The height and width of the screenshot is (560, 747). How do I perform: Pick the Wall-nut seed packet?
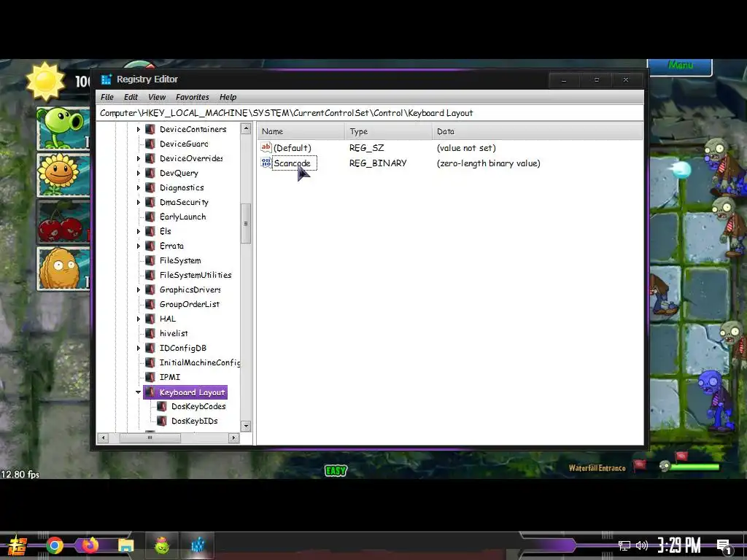click(x=63, y=268)
